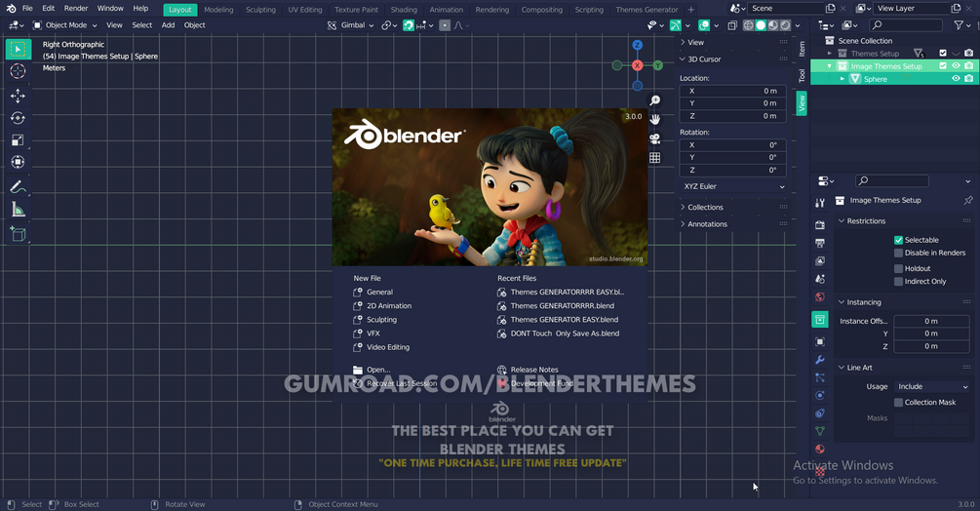Click the Blender logo menu icon

(11, 8)
